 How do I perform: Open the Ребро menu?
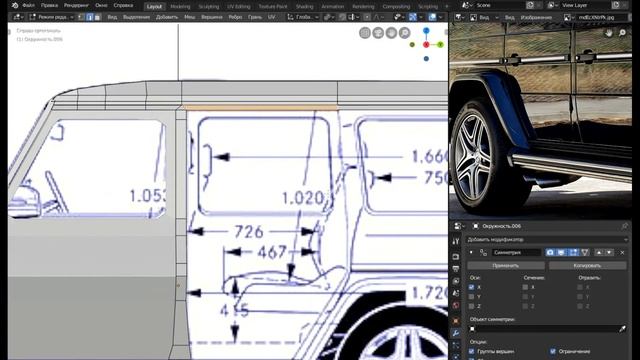click(236, 17)
